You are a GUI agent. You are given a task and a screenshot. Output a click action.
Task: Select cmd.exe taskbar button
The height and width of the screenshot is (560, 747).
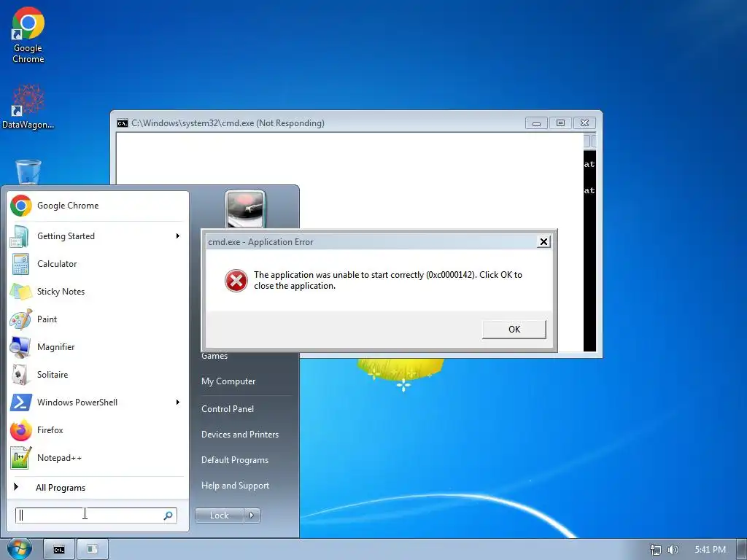[59, 550]
